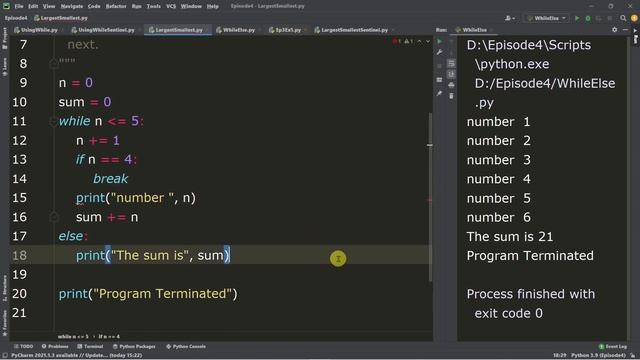Click the scroll up arrow in Run console toolbar
The image size is (640, 360).
point(451,41)
